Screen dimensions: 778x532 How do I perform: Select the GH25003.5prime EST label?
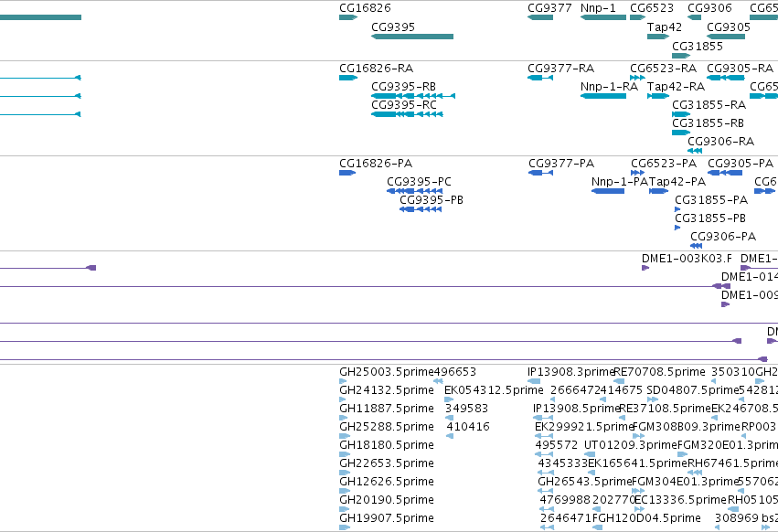[387, 372]
